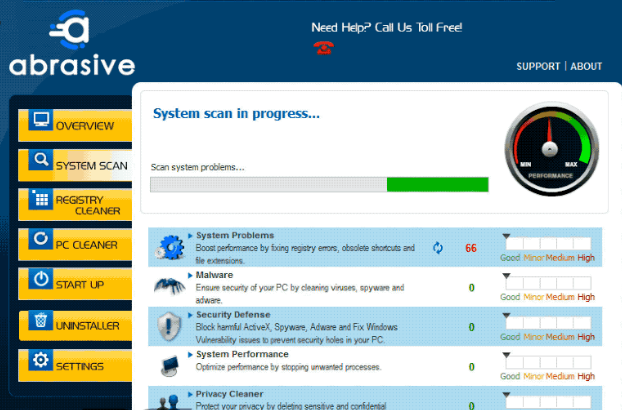
Task: Click the scan progress bar
Action: coord(319,184)
